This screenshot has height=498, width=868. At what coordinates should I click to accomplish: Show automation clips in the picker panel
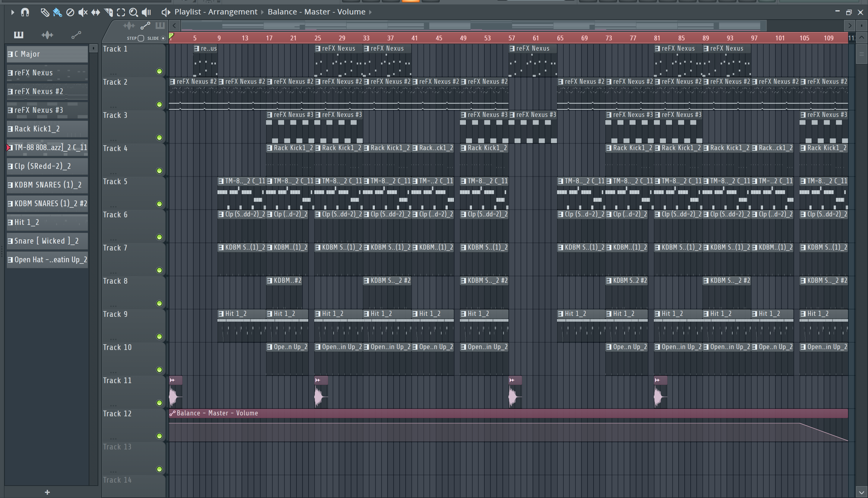click(76, 35)
